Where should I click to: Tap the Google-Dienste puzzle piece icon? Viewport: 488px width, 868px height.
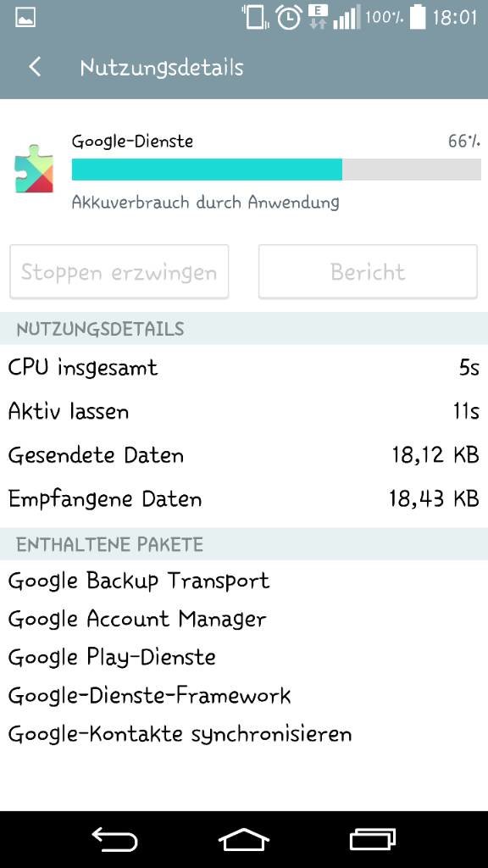pos(34,169)
